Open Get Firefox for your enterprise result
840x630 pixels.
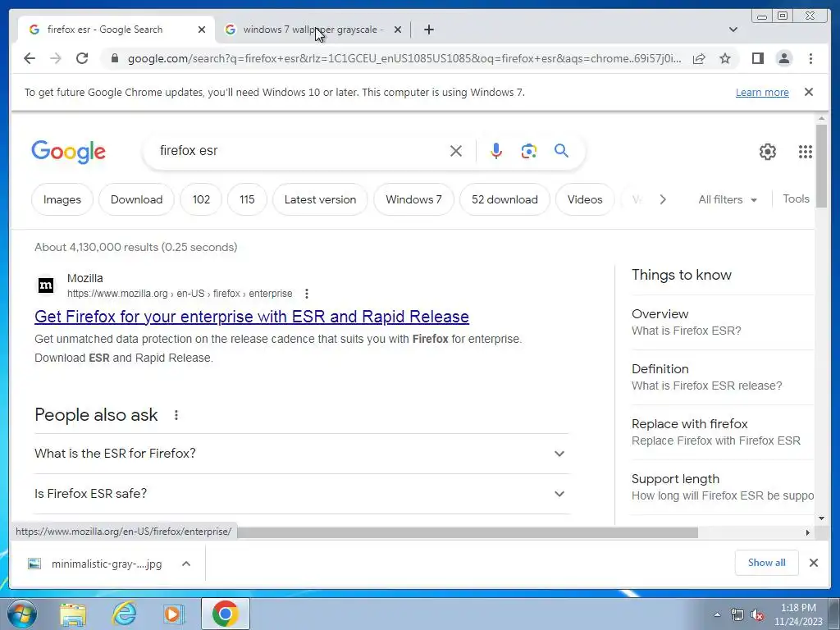tap(252, 317)
